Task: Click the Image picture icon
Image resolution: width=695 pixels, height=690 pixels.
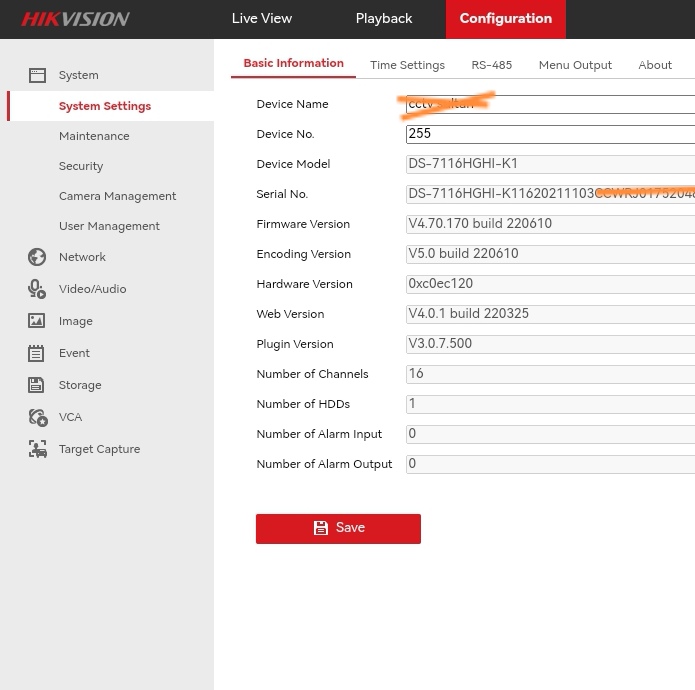Action: tap(37, 321)
